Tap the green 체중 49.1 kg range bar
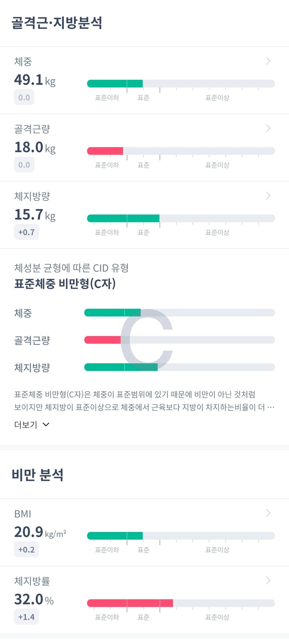Image resolution: width=289 pixels, height=644 pixels. pos(181,83)
